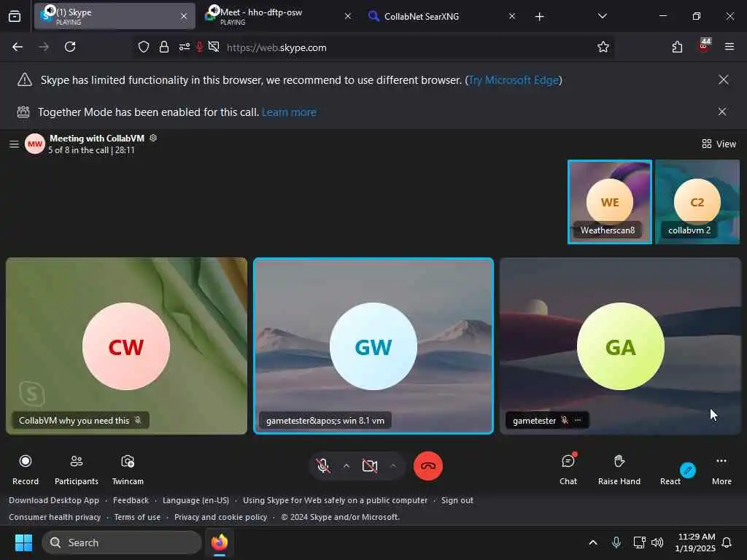
Task: Open Consumer health privacy link
Action: pos(55,517)
